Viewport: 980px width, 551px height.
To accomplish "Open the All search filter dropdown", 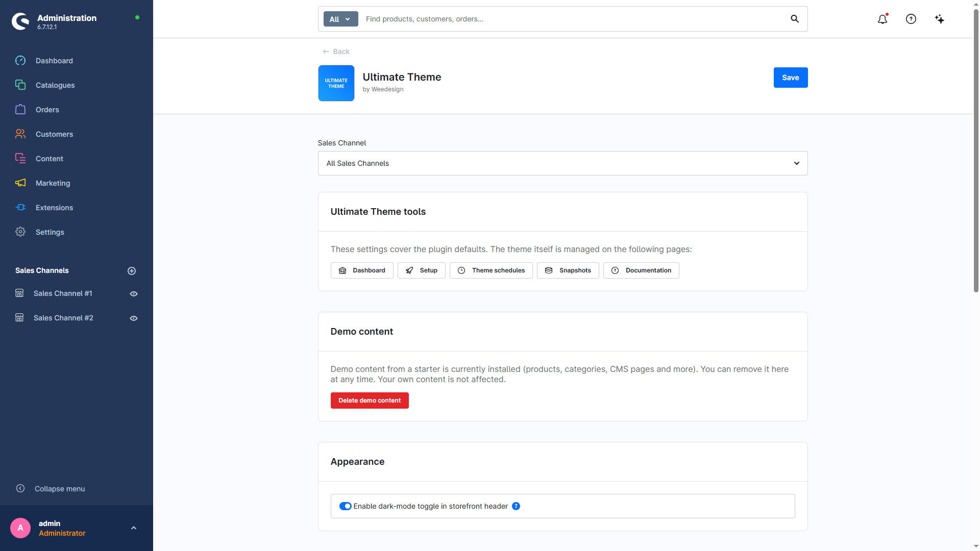I will point(340,19).
